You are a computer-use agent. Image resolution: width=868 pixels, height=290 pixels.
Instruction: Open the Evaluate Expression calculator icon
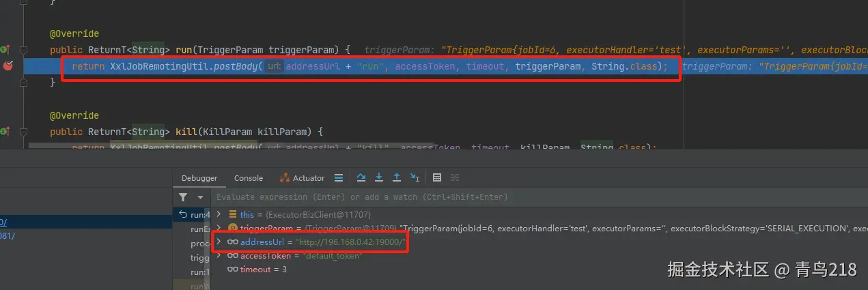437,178
